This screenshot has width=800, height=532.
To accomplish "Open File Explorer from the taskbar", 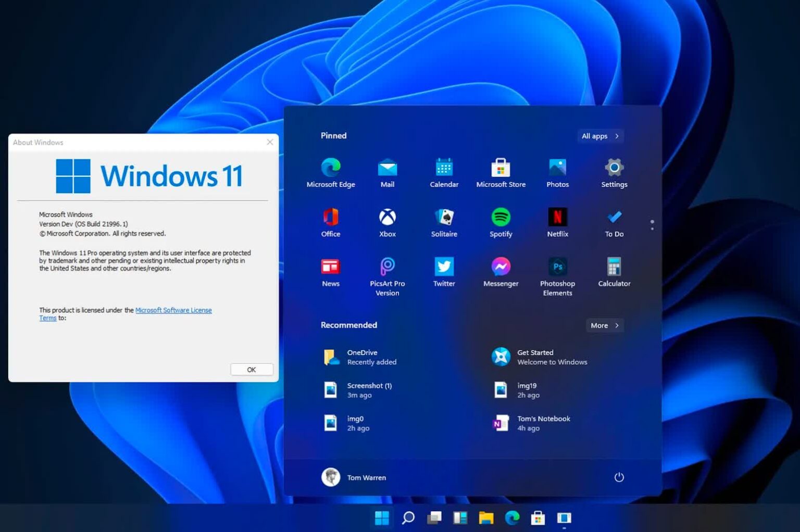I will pos(486,518).
